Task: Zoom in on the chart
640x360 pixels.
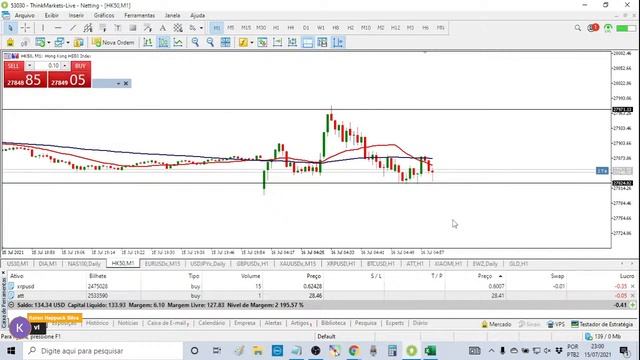Action: pyautogui.click(x=195, y=42)
